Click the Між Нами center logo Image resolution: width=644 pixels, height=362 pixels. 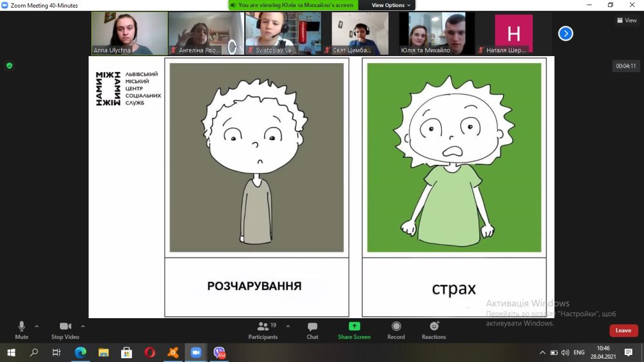click(x=128, y=88)
